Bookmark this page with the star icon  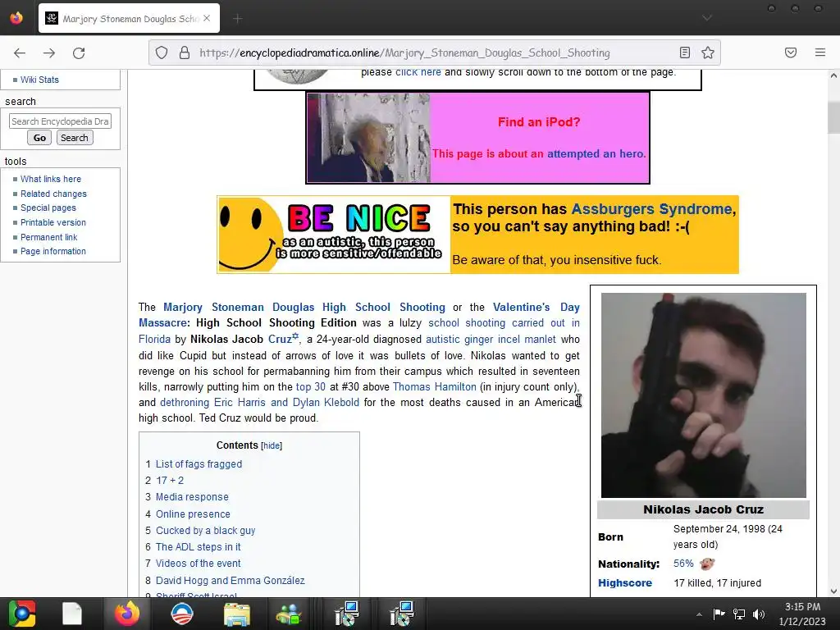pyautogui.click(x=708, y=52)
